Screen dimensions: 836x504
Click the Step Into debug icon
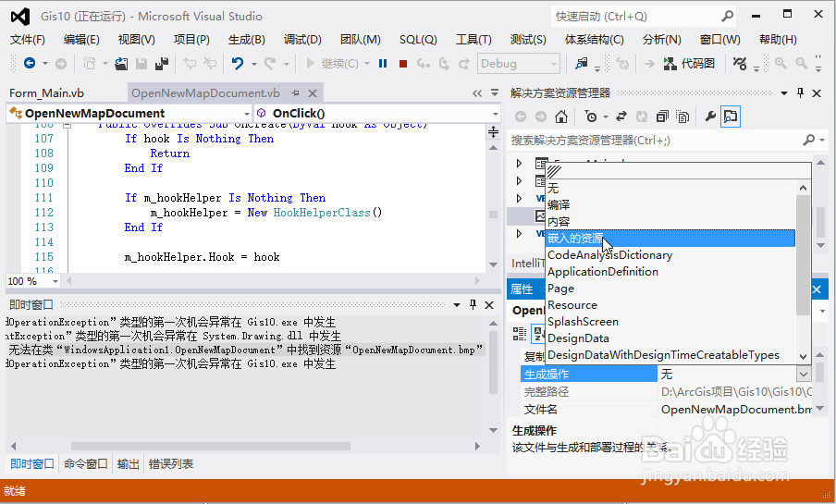424,64
